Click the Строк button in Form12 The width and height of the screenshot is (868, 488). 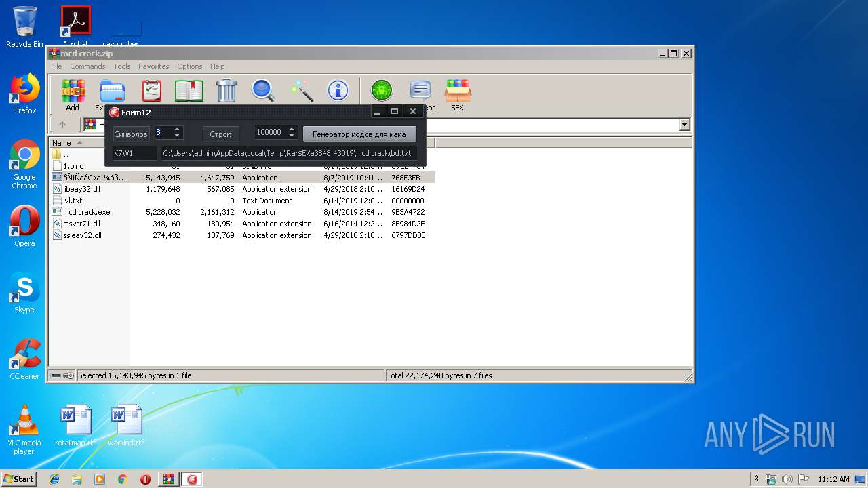[220, 134]
